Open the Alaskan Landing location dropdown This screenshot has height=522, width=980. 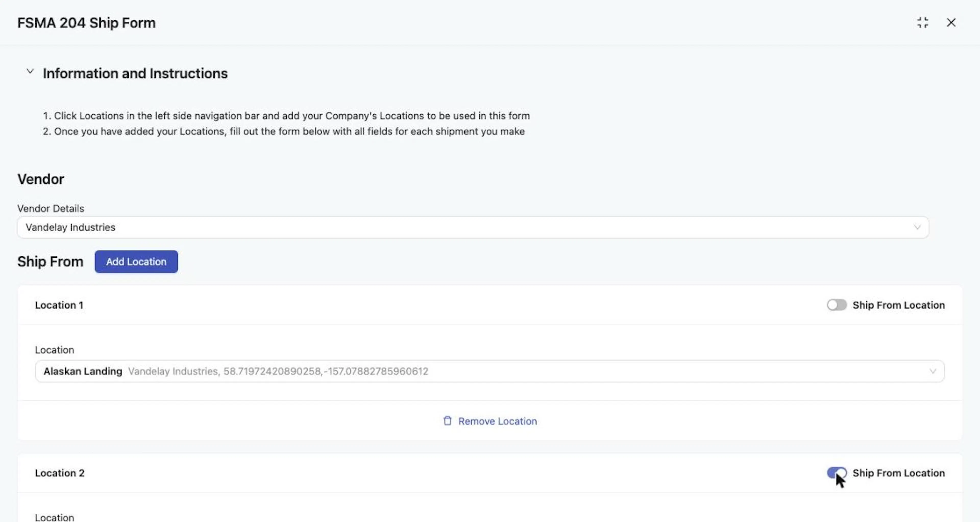pos(490,371)
